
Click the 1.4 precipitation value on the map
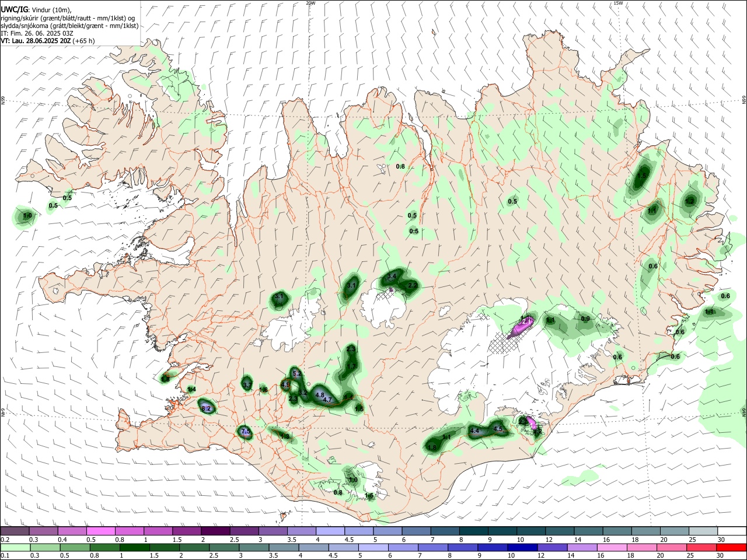coord(191,389)
